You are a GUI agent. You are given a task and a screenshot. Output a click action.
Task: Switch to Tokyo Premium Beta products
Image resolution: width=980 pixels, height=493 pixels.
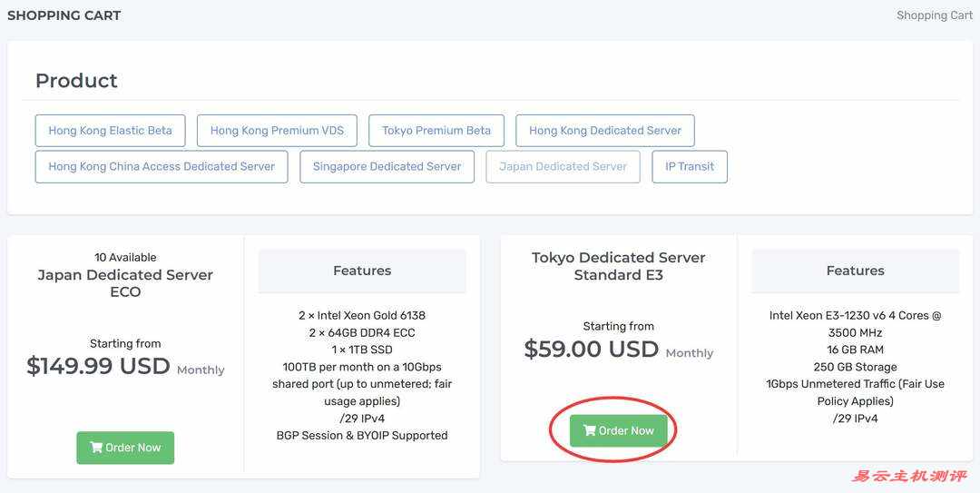coord(436,131)
